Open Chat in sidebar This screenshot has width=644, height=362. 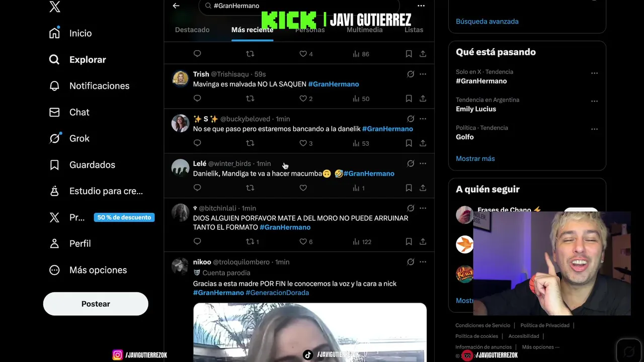point(69,112)
